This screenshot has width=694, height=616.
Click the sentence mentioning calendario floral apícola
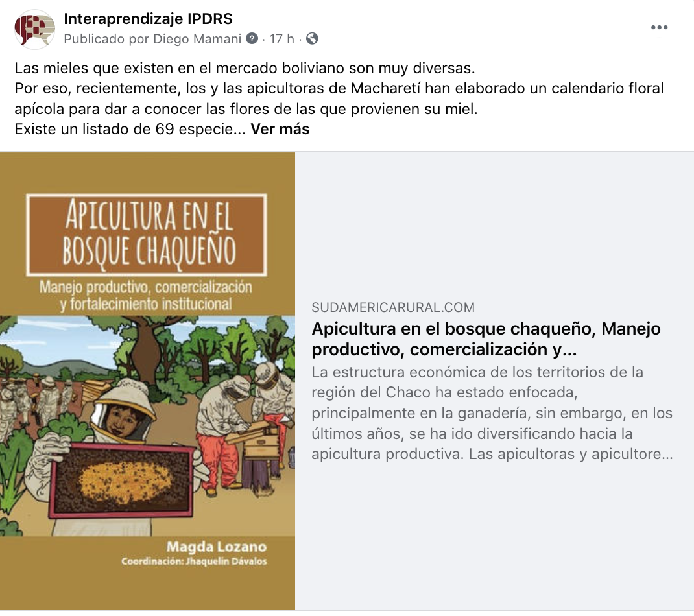[339, 99]
